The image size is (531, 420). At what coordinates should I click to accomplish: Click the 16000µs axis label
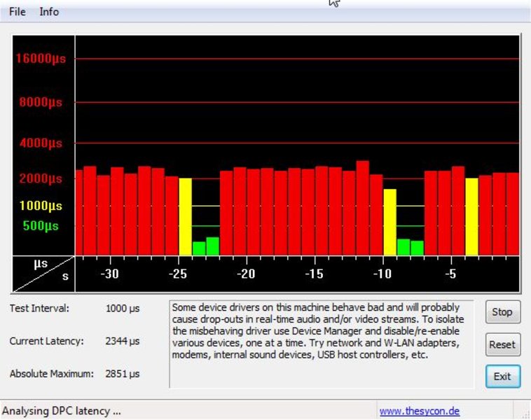click(x=41, y=59)
